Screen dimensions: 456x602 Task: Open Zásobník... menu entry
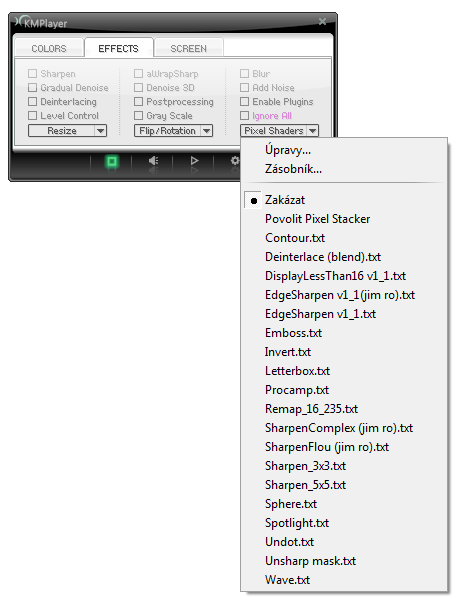coord(344,169)
